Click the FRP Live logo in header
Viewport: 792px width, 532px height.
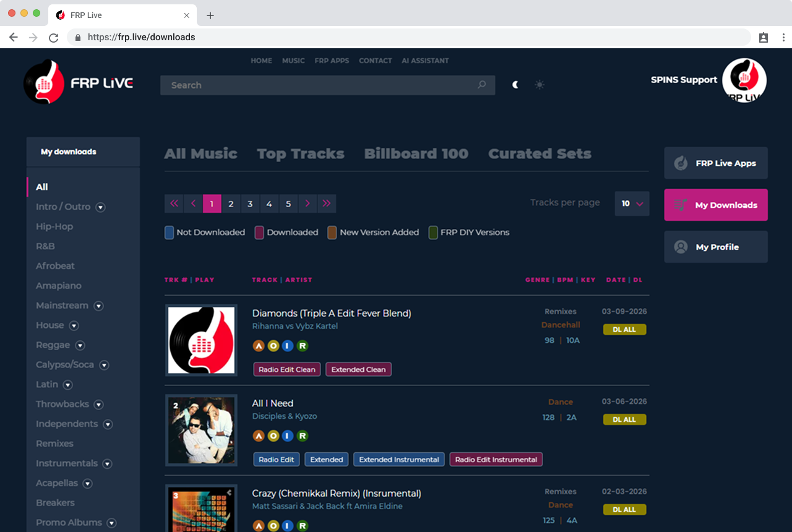[x=79, y=82]
